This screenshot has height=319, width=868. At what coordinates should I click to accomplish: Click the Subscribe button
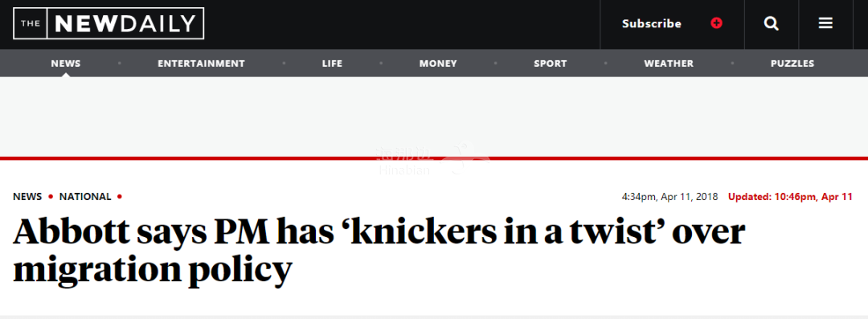652,24
